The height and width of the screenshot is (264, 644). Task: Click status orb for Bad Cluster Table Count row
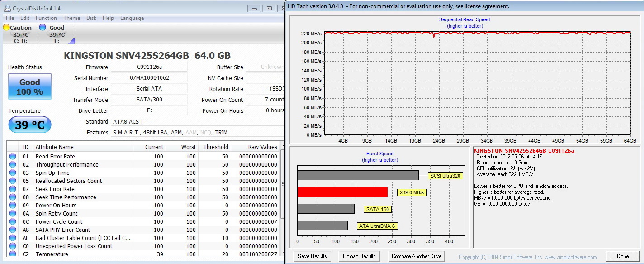pyautogui.click(x=13, y=238)
